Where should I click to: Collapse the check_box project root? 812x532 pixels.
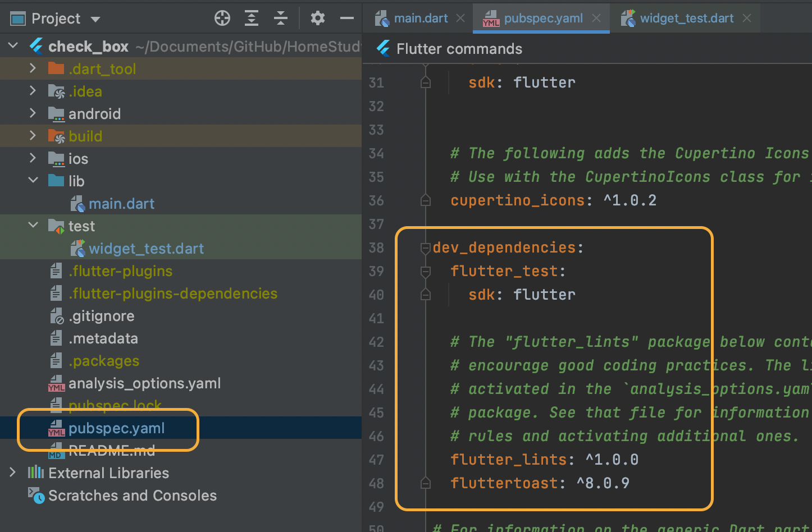(13, 45)
